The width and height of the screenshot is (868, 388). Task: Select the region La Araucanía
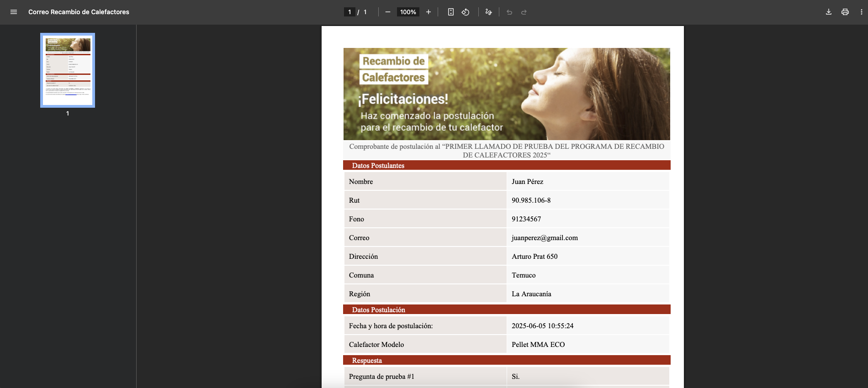click(531, 294)
